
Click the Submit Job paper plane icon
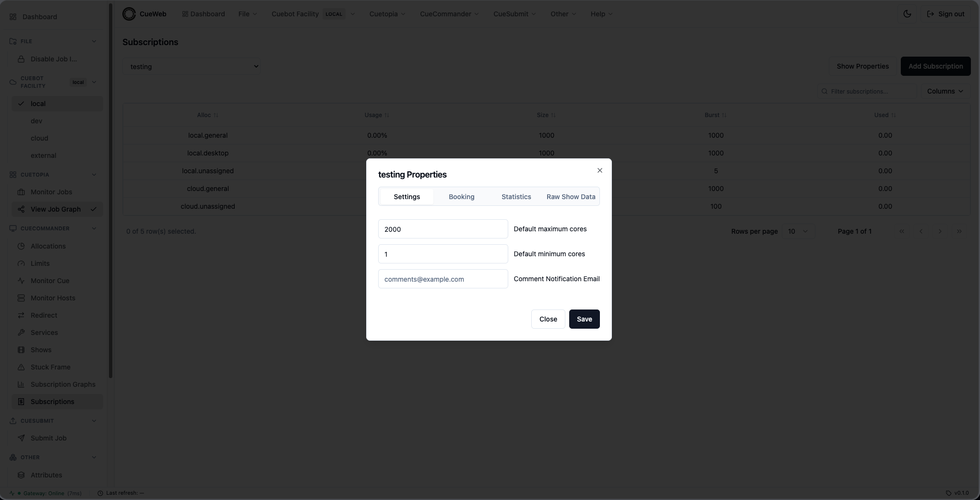[x=21, y=438]
